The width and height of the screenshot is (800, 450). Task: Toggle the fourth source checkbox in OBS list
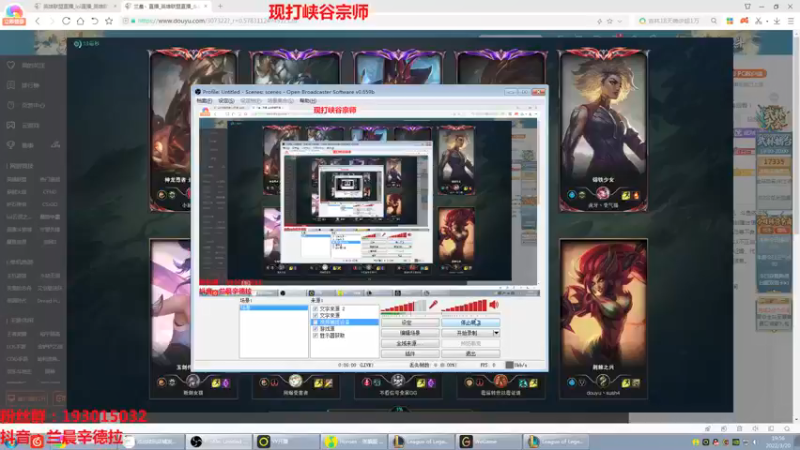click(315, 329)
